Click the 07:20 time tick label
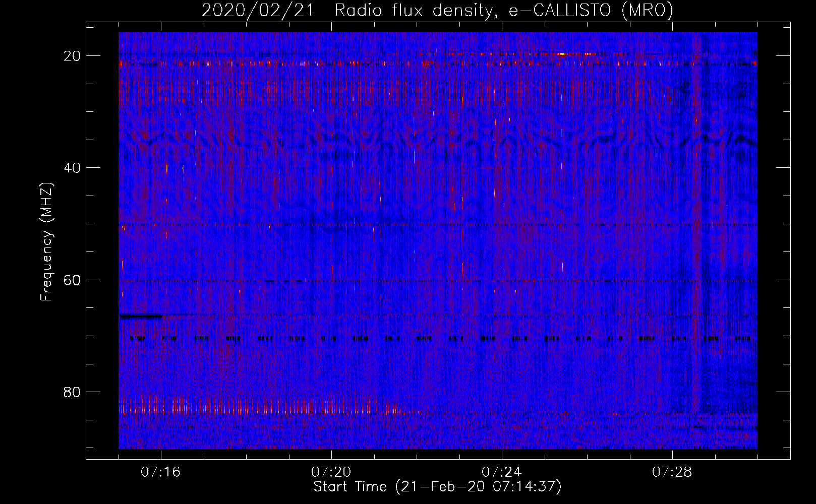The height and width of the screenshot is (504, 816). tap(331, 472)
